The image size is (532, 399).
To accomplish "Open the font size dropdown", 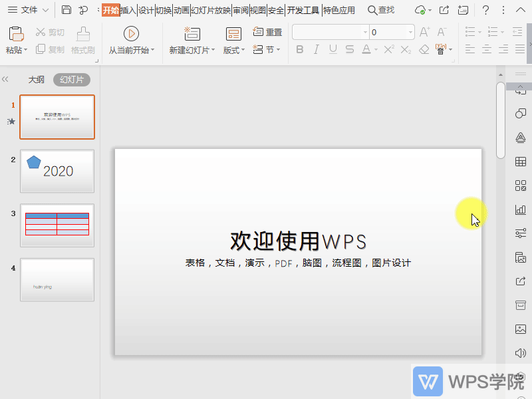I will 409,31.
